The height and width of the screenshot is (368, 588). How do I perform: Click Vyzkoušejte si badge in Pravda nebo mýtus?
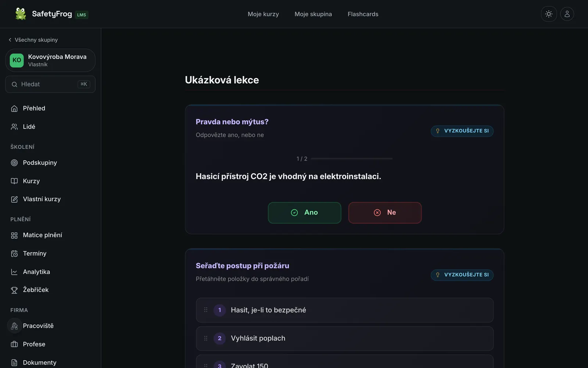tap(462, 131)
